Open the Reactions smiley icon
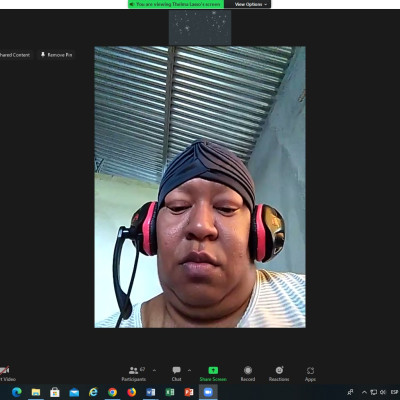 (x=279, y=370)
